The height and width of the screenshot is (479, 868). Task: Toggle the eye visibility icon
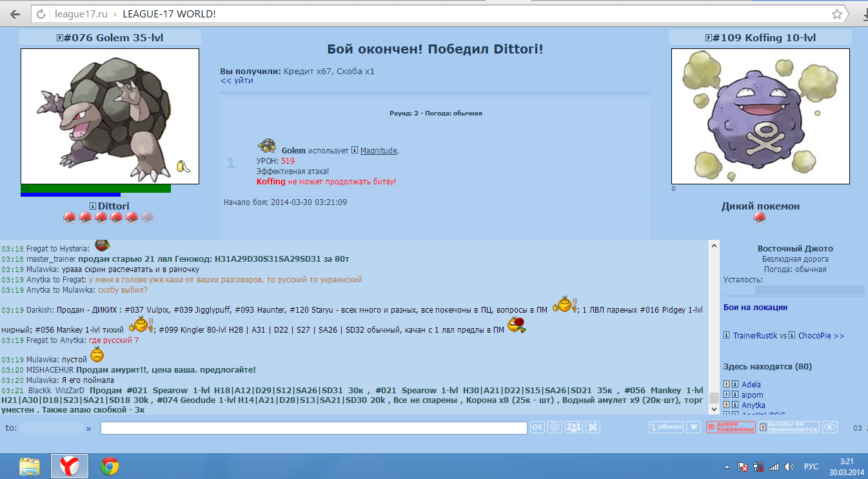click(830, 427)
